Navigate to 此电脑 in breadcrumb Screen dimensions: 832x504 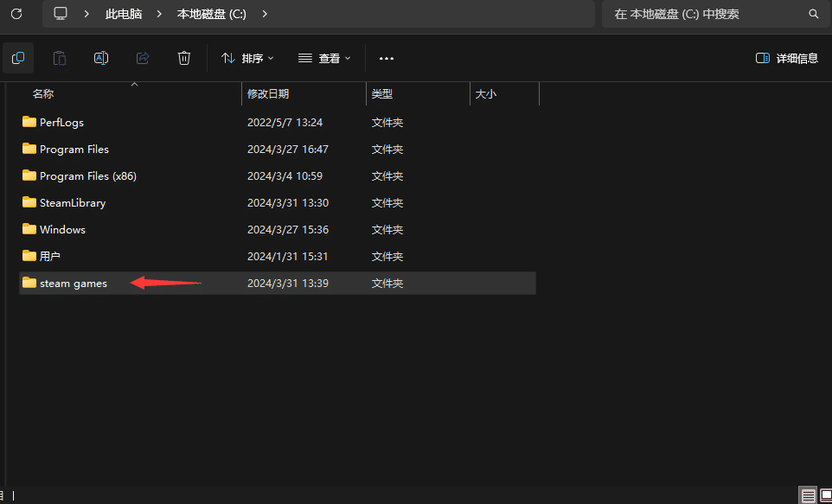124,14
